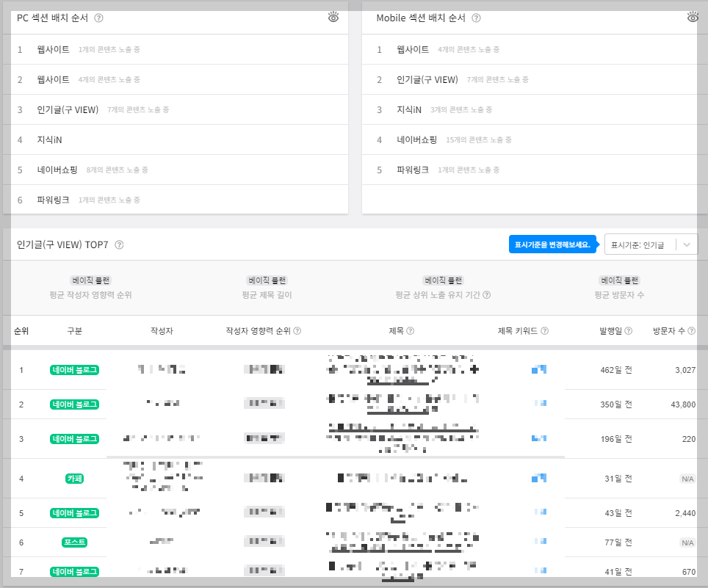
Task: Select the keyword chart icon in the 카페 row
Action: click(x=541, y=478)
